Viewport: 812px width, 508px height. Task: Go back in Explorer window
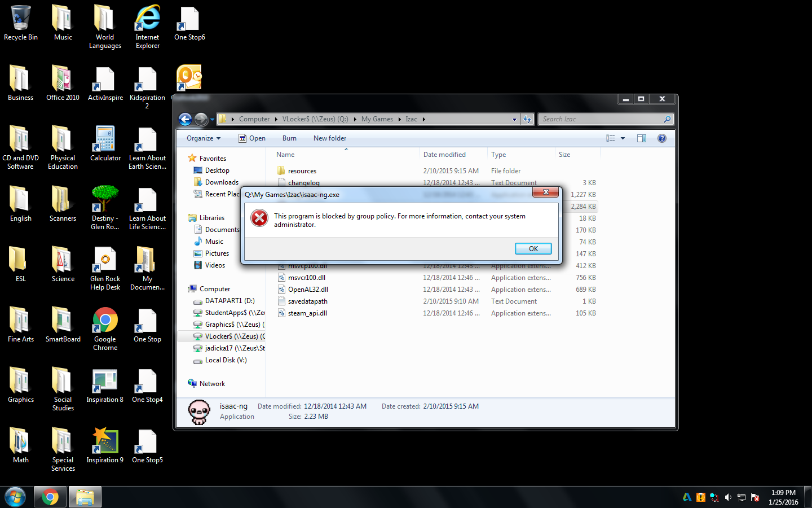(185, 119)
